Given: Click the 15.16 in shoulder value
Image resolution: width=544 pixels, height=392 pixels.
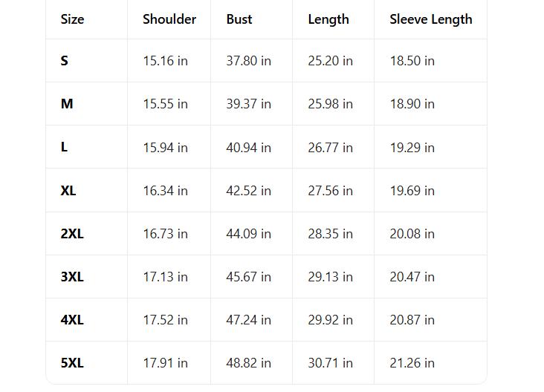Looking at the screenshot, I should click(165, 61).
